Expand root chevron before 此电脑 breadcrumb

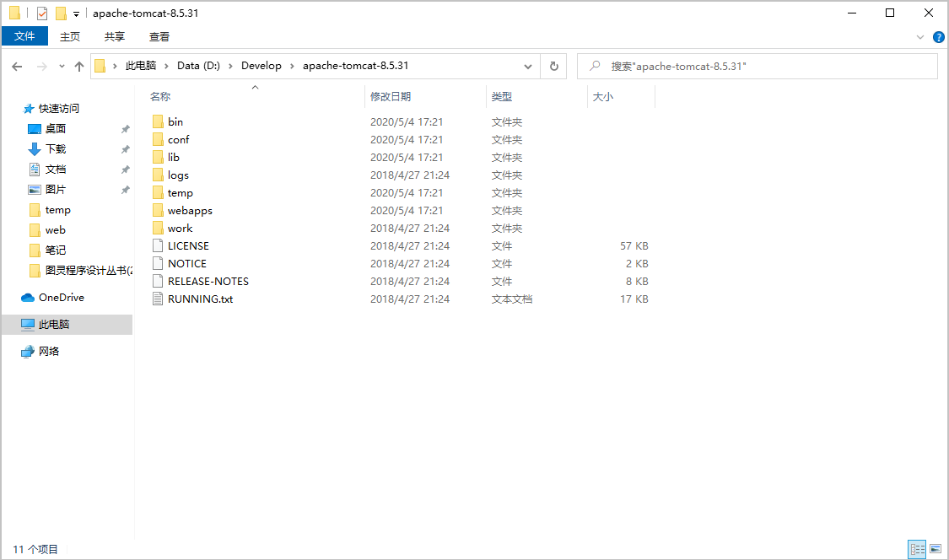point(115,66)
